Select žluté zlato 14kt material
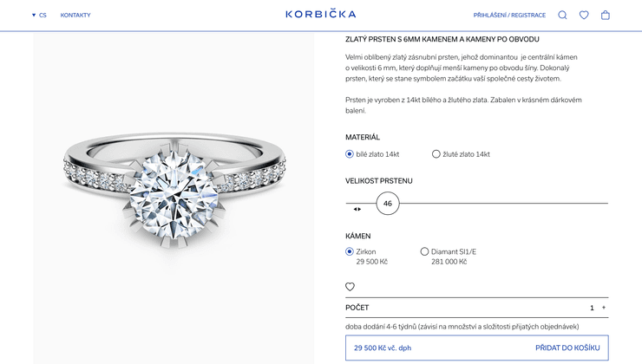642x364 pixels. [436, 154]
